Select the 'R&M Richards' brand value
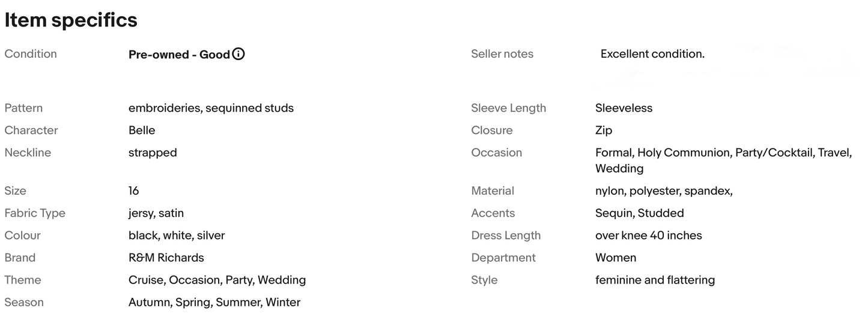The width and height of the screenshot is (868, 334). click(x=166, y=258)
